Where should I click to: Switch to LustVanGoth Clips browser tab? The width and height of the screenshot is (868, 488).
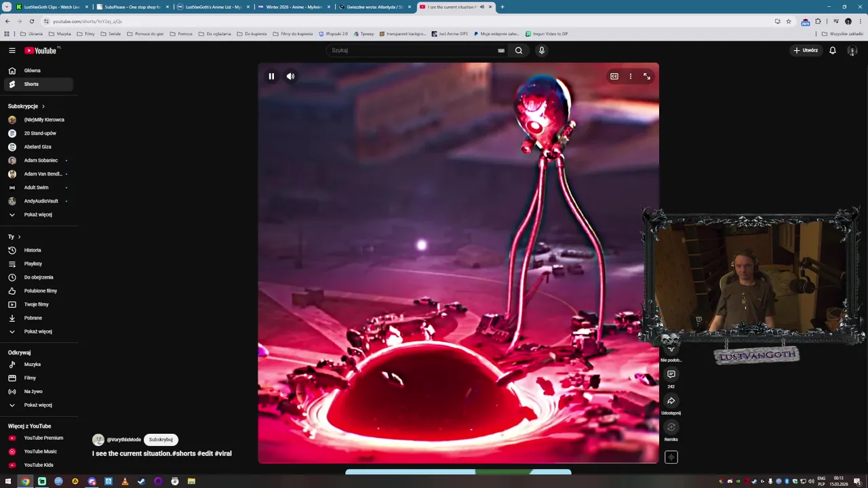click(52, 7)
